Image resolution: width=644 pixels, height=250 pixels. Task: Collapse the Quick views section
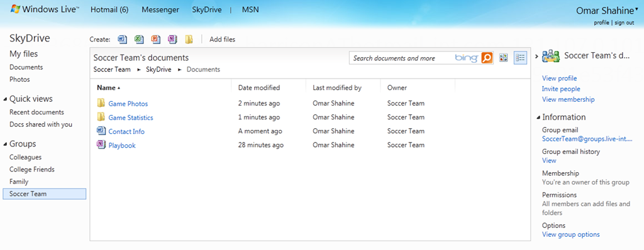(5, 99)
